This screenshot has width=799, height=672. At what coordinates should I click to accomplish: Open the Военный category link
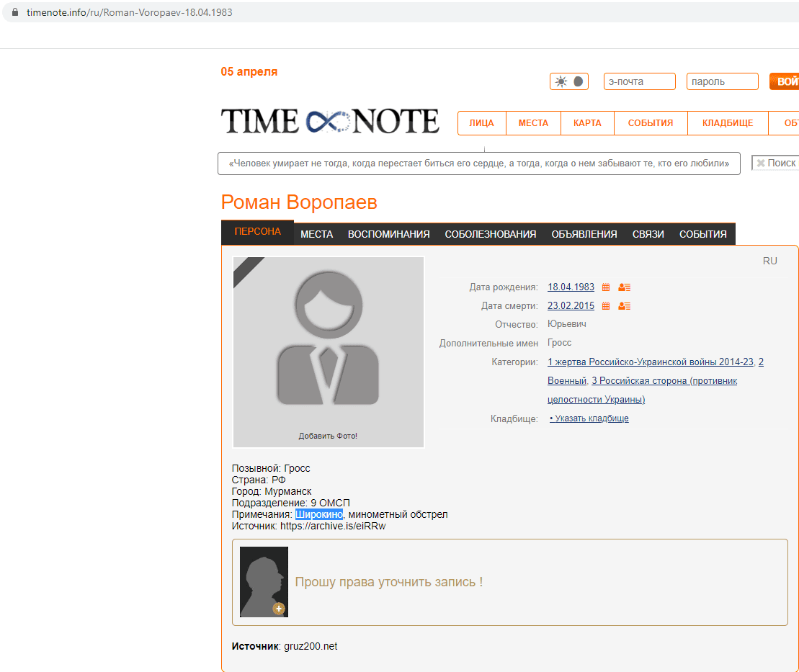(x=566, y=381)
